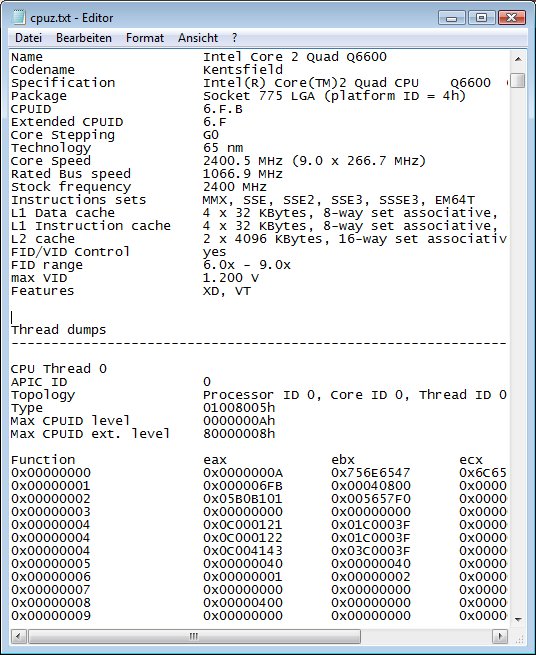Click the 'L2 cache' label
The image size is (536, 655).
(x=43, y=239)
